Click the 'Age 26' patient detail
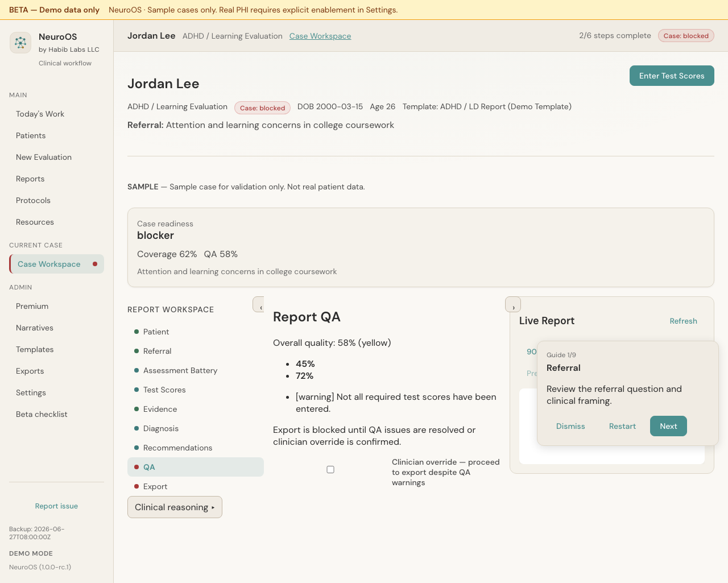Screen dimensions: 728x583 point(382,106)
